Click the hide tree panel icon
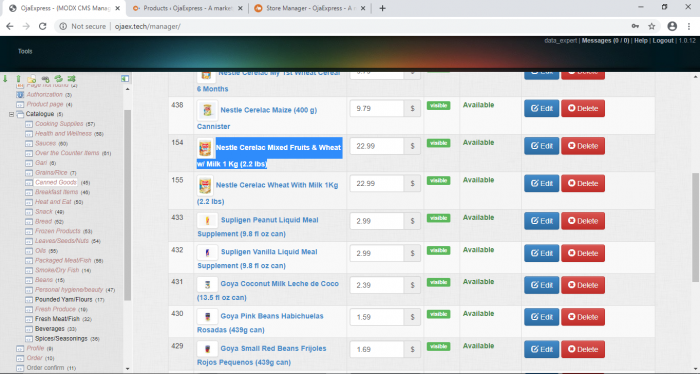This screenshot has width=700, height=374. pos(125,79)
